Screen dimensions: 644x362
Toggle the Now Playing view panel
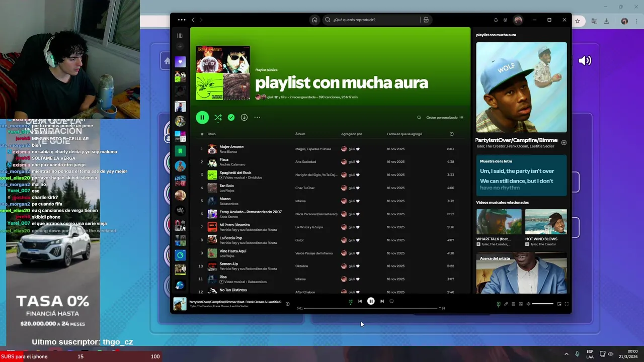[x=498, y=304]
